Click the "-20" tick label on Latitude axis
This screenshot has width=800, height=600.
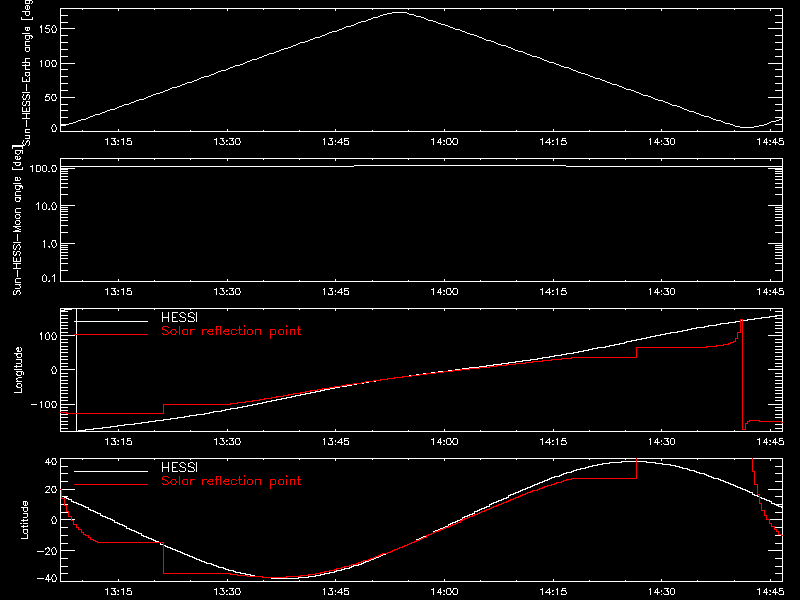click(x=47, y=551)
